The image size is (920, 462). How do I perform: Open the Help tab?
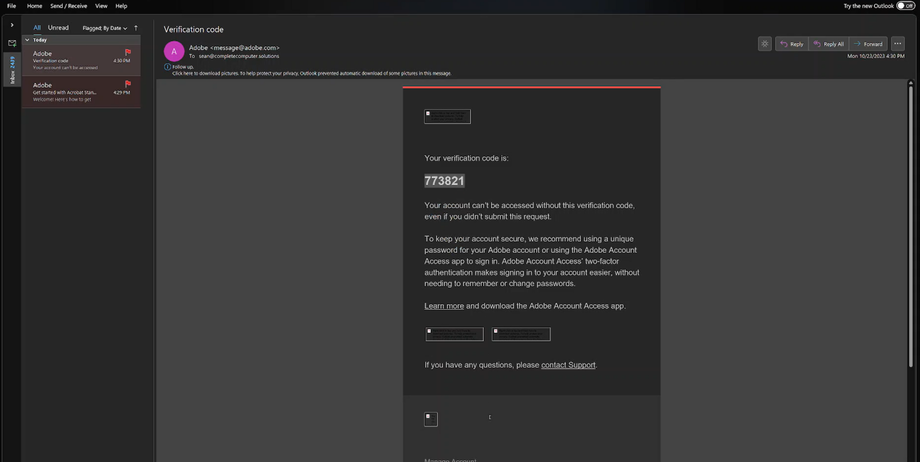pyautogui.click(x=121, y=6)
